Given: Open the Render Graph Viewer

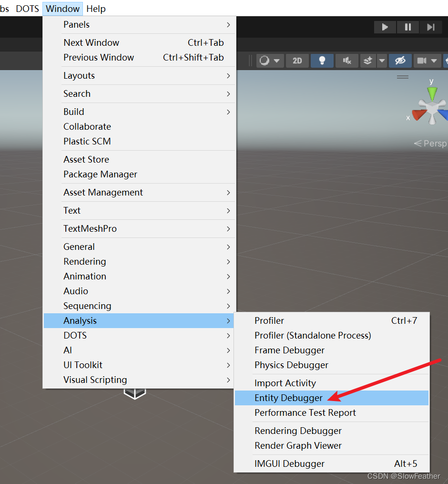Looking at the screenshot, I should tap(332, 446).
